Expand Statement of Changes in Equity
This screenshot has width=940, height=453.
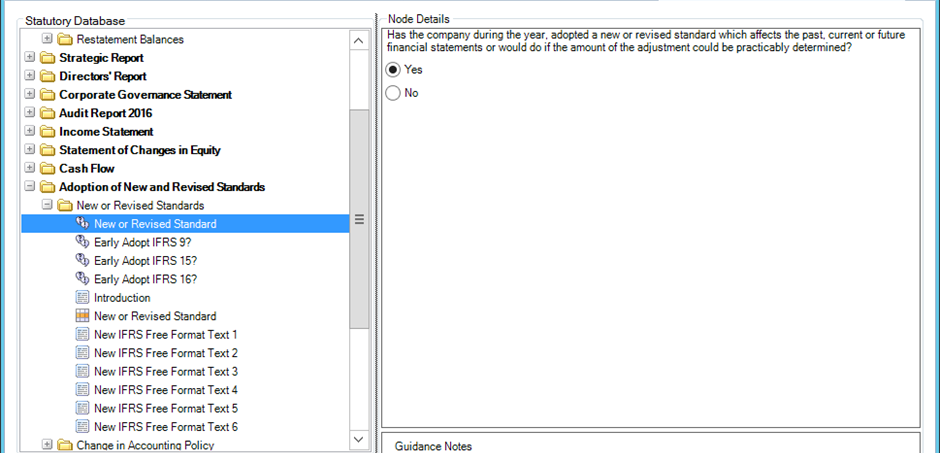coord(29,150)
